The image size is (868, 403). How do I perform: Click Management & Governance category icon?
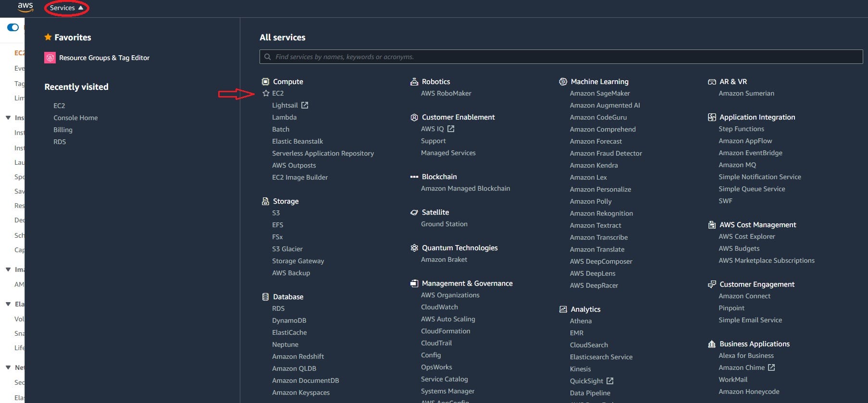tap(414, 283)
